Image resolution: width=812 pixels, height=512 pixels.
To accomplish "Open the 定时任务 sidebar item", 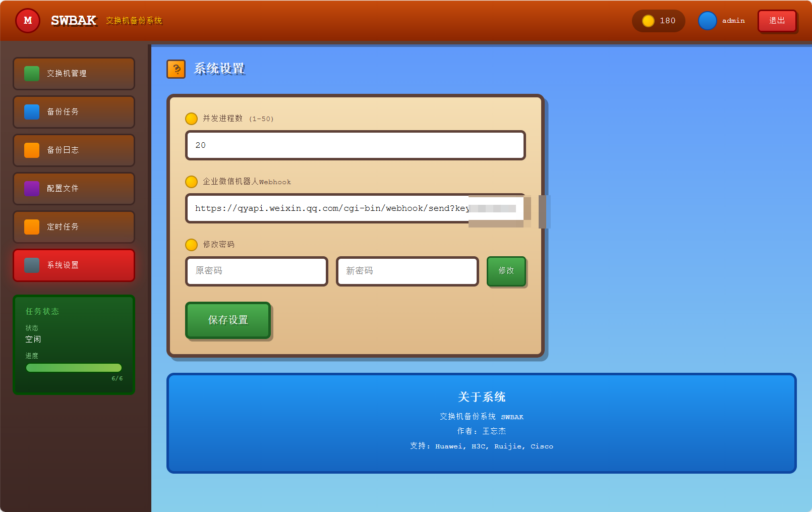I will [x=74, y=227].
